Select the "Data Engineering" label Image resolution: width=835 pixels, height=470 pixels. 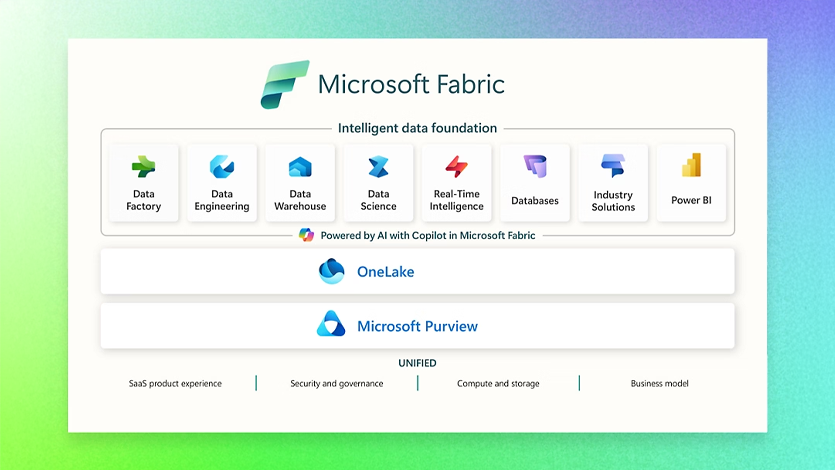222,200
